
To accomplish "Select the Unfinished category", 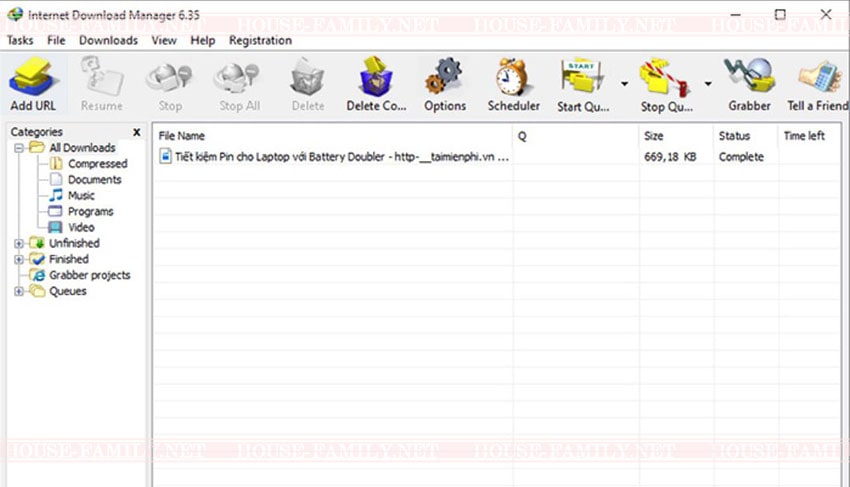I will [x=74, y=244].
